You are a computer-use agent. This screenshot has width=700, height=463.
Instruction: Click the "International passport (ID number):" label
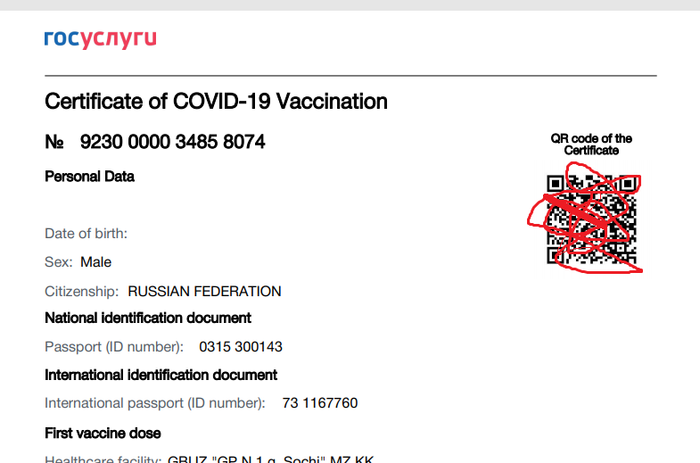155,403
